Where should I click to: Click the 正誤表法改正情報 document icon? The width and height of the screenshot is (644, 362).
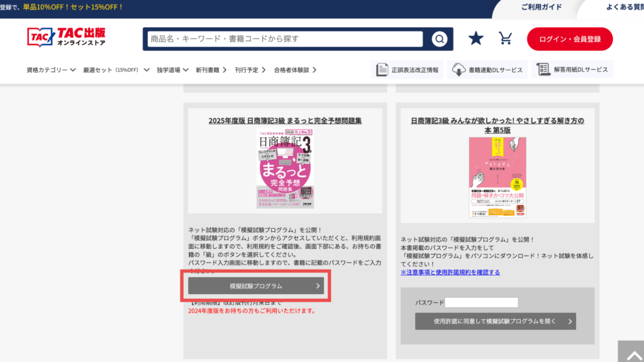click(x=382, y=70)
